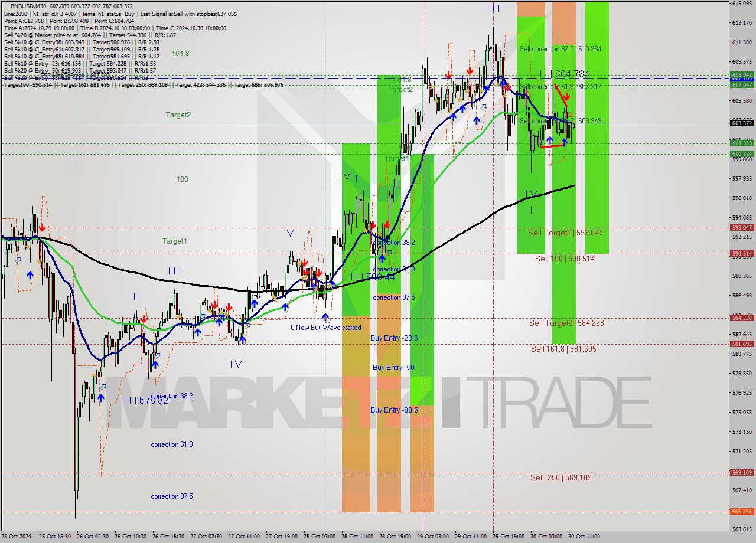
Task: Click the green 600.324 price tag
Action: (x=742, y=153)
